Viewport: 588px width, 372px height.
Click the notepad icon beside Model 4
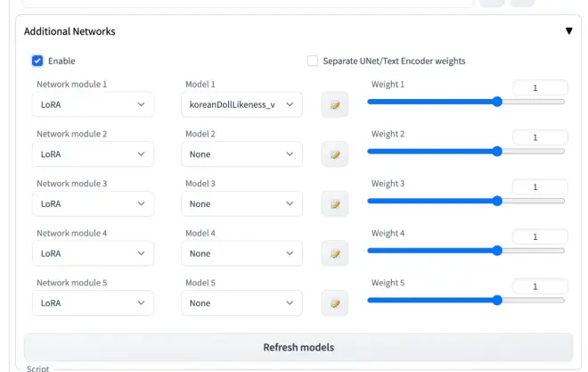click(x=335, y=253)
